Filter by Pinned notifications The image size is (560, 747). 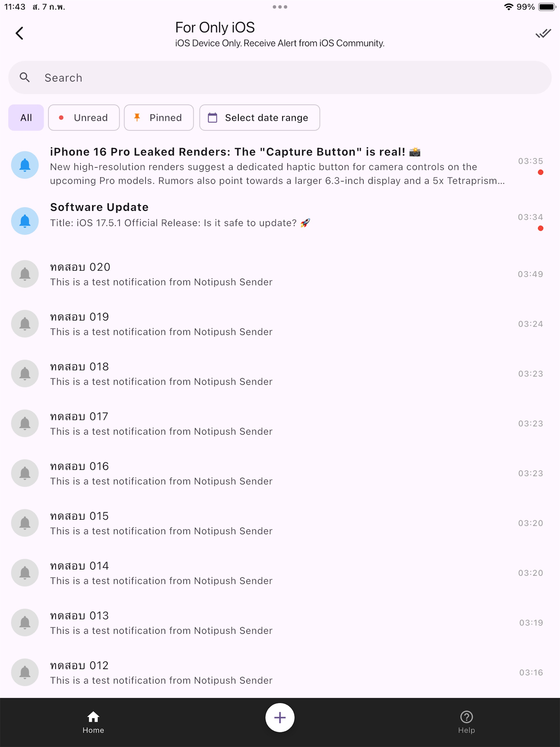point(159,118)
